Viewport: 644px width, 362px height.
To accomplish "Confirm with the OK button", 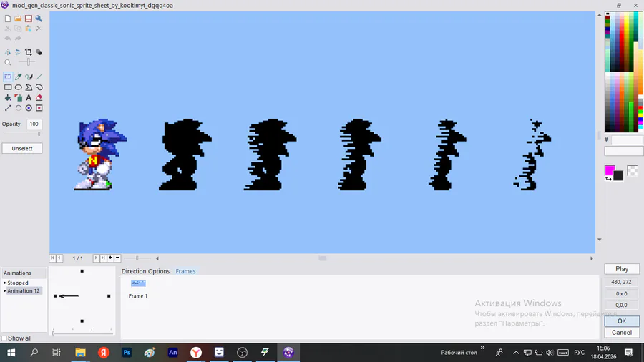I will (x=622, y=321).
